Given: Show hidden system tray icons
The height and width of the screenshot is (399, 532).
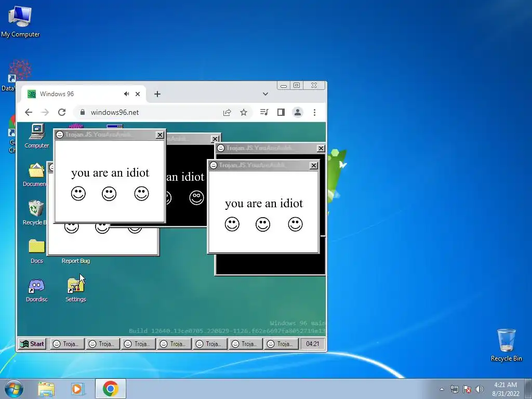Looking at the screenshot, I should (442, 389).
